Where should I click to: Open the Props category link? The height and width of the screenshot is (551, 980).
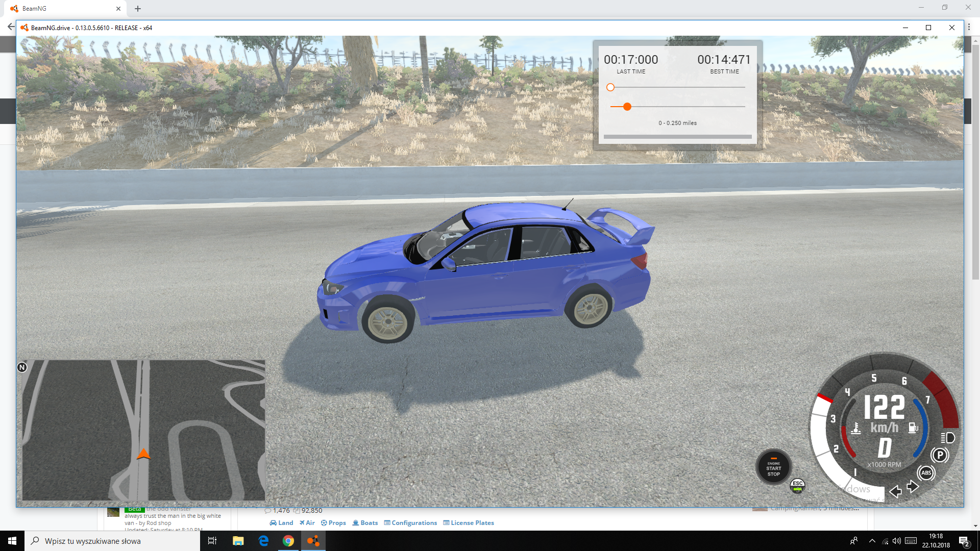(333, 523)
